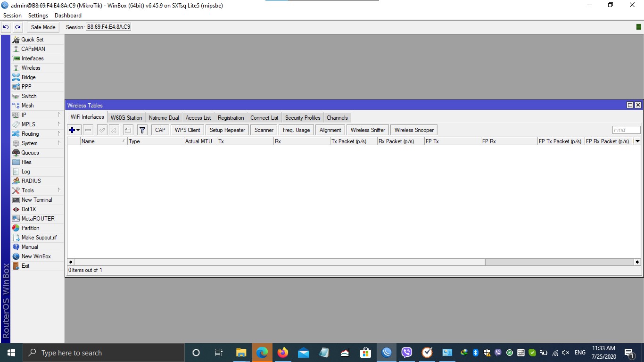Open the CAPsMAN menu
The height and width of the screenshot is (362, 644).
click(x=38, y=49)
